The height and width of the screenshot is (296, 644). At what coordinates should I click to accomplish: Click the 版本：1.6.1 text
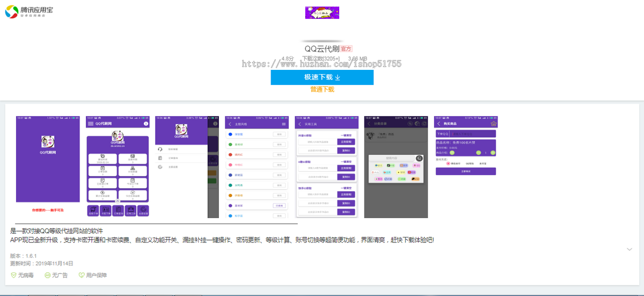pos(24,256)
